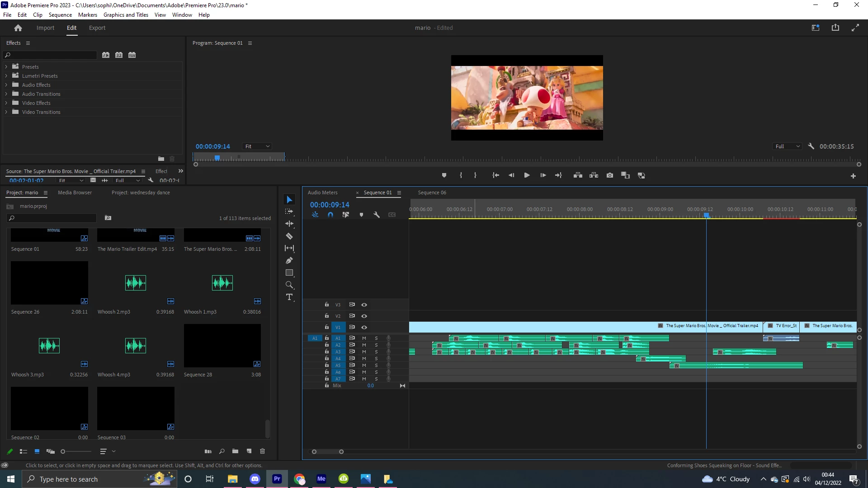868x488 pixels.
Task: Click the Export Frame camera icon
Action: pos(610,175)
